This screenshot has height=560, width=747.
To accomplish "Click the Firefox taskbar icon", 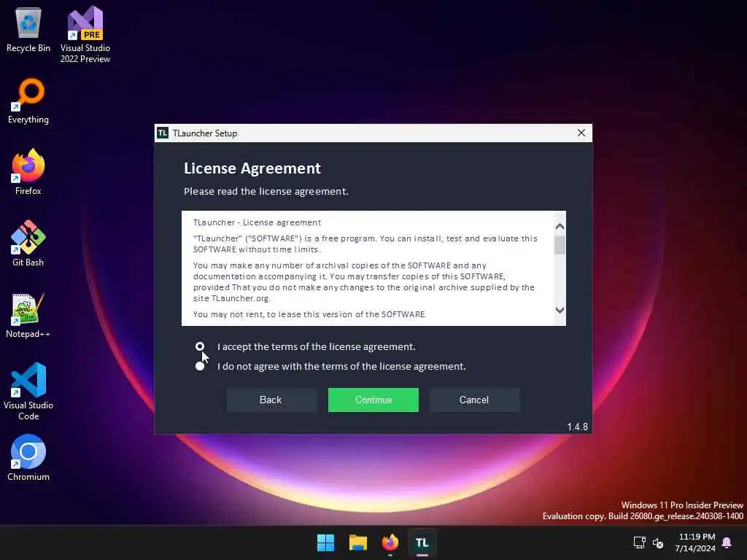I will click(390, 542).
